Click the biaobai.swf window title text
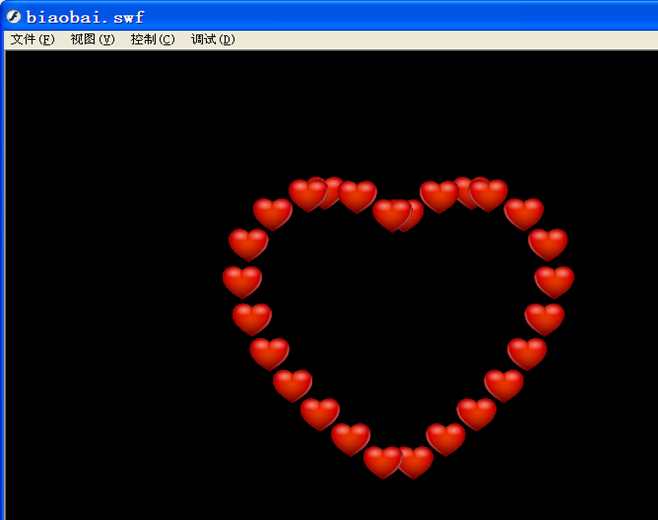The height and width of the screenshot is (520, 658). tap(85, 18)
